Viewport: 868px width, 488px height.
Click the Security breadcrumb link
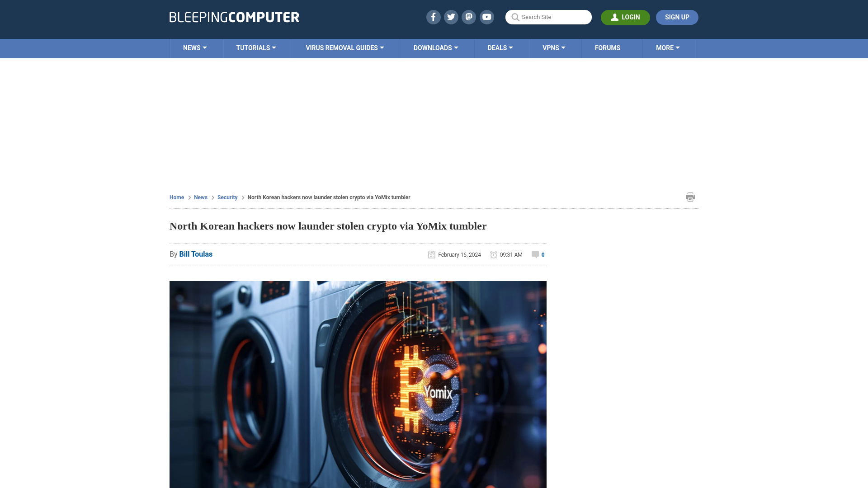click(x=227, y=197)
